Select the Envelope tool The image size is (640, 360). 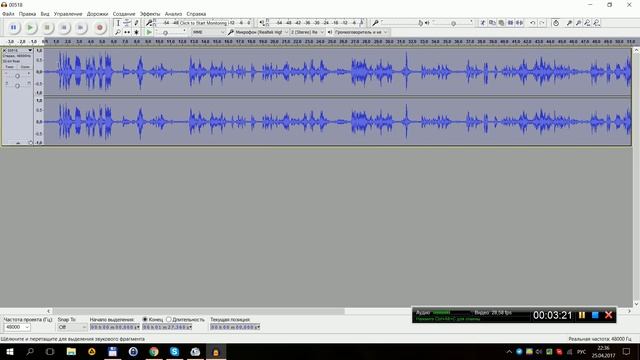click(127, 23)
